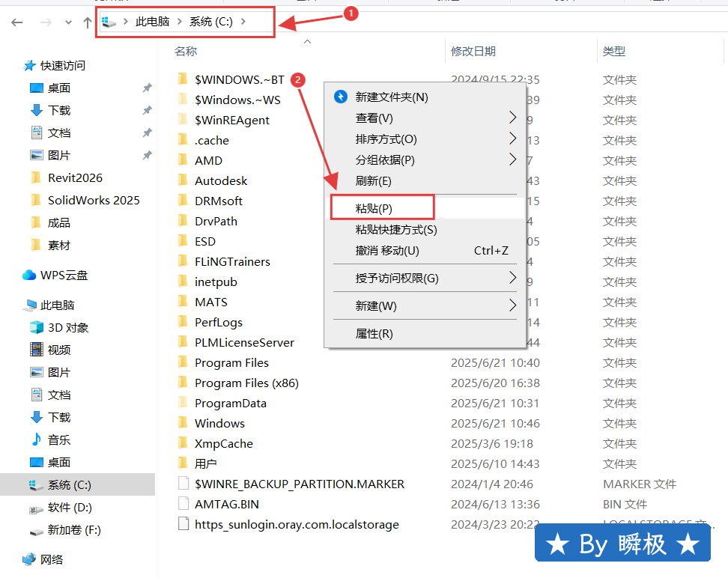
Task: Click the 快速访问 star item
Action: [62, 65]
